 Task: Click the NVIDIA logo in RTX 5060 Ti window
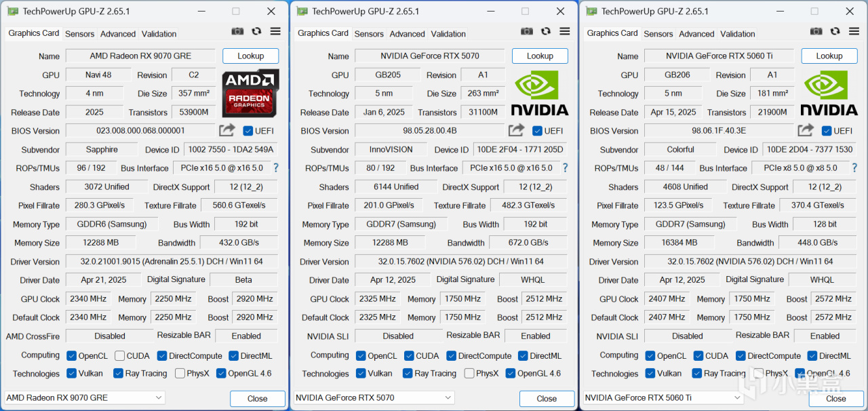click(829, 93)
